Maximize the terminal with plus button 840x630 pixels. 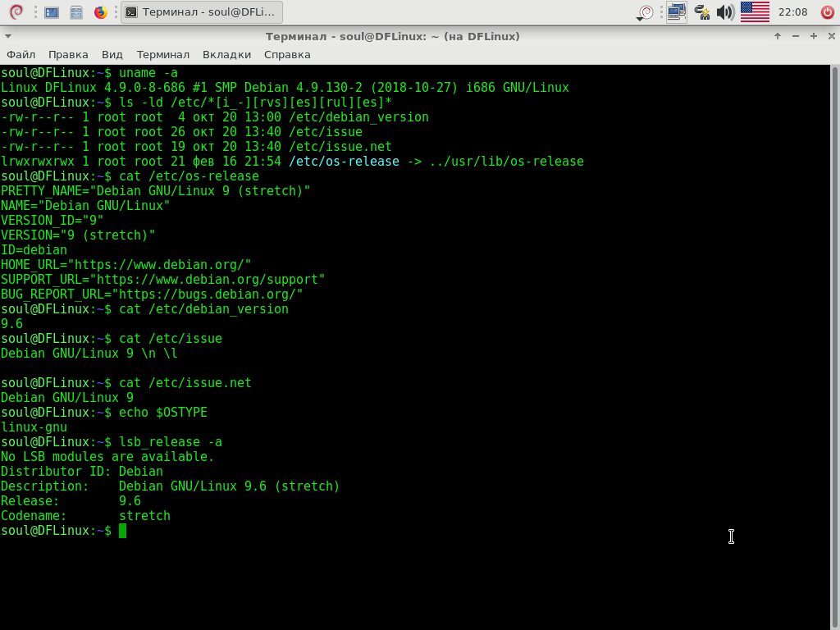pyautogui.click(x=814, y=36)
